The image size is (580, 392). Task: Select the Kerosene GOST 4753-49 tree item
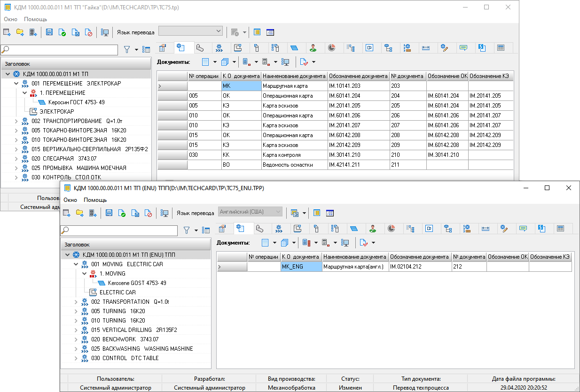pyautogui.click(x=137, y=283)
